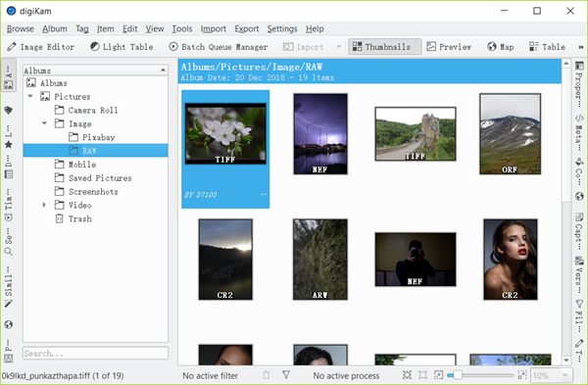
Task: Open the Item menu
Action: pyautogui.click(x=106, y=28)
